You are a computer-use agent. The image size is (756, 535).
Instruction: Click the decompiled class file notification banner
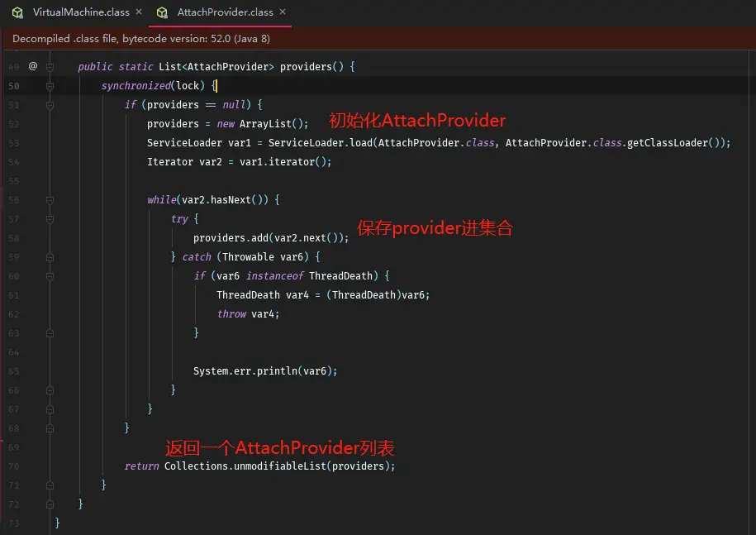pos(378,39)
